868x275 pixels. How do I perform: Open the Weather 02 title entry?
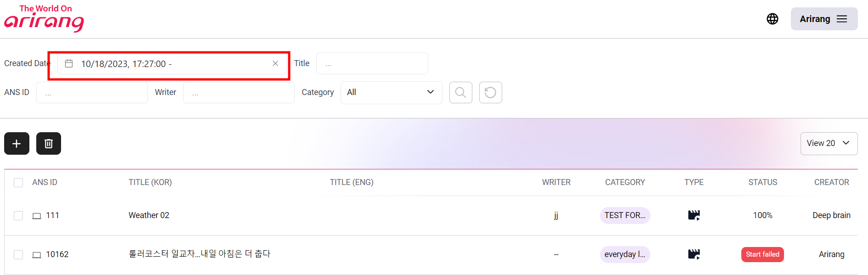[x=149, y=215]
